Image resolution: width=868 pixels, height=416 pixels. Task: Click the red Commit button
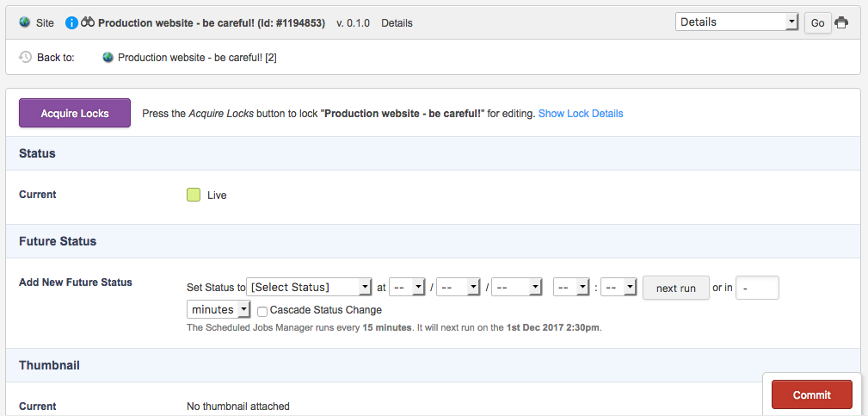pyautogui.click(x=811, y=394)
